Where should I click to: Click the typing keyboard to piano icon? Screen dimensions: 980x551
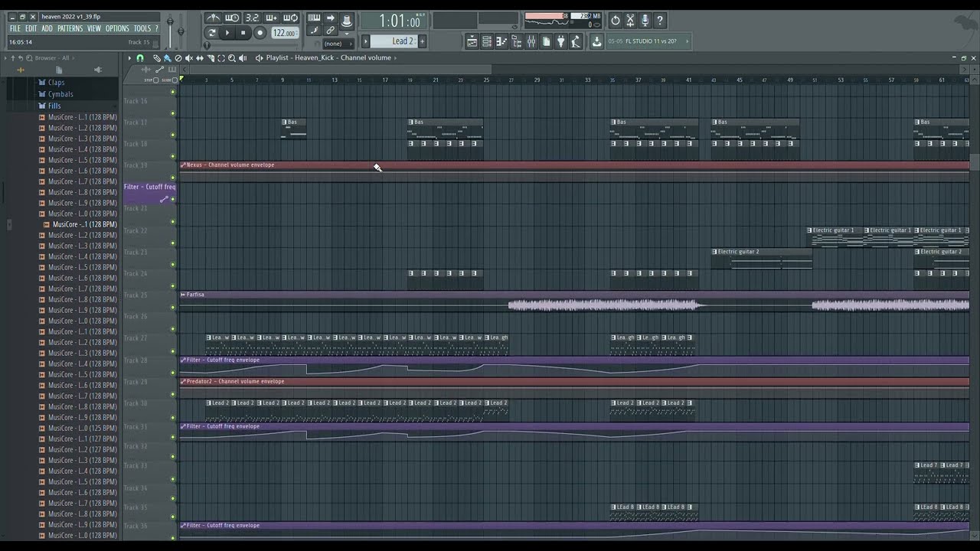pos(314,18)
